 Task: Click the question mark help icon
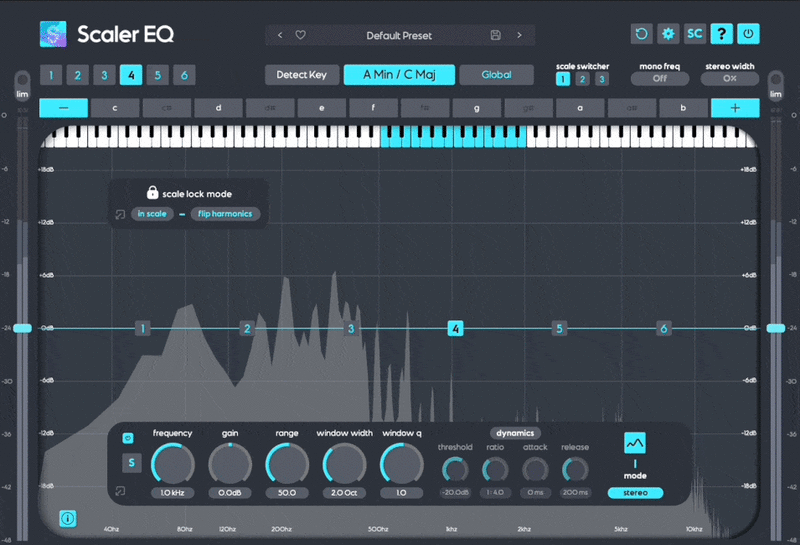click(x=721, y=34)
